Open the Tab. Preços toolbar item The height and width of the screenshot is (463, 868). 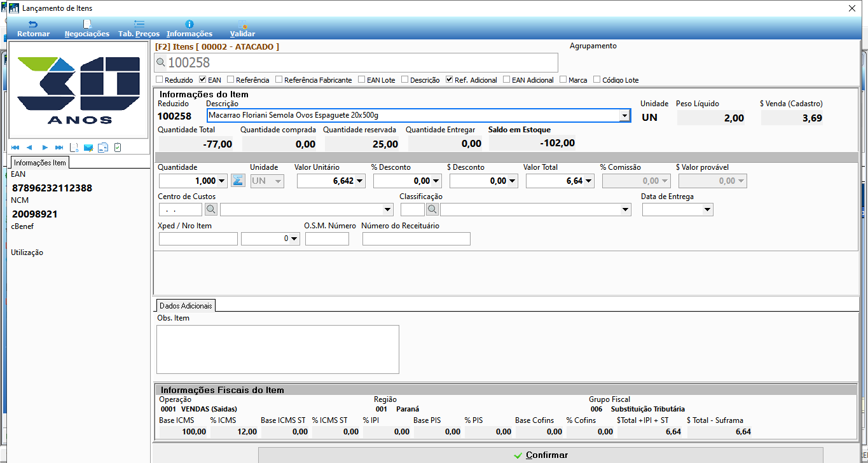139,29
